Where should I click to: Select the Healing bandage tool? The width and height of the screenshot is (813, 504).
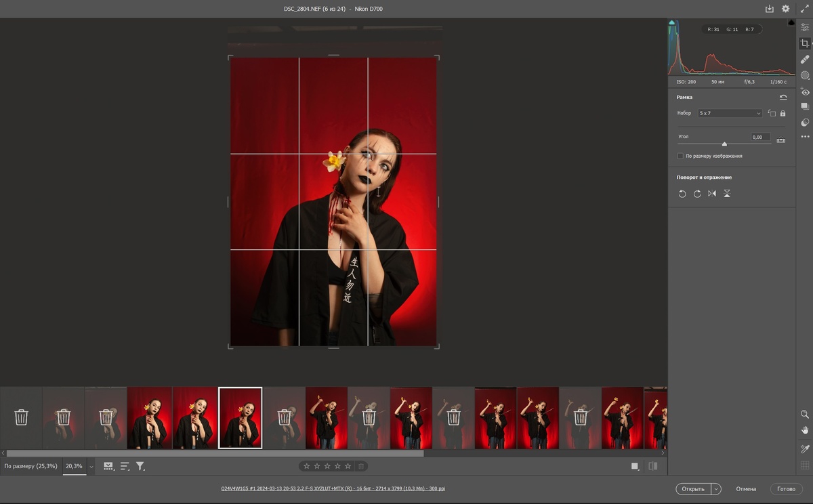pyautogui.click(x=805, y=60)
